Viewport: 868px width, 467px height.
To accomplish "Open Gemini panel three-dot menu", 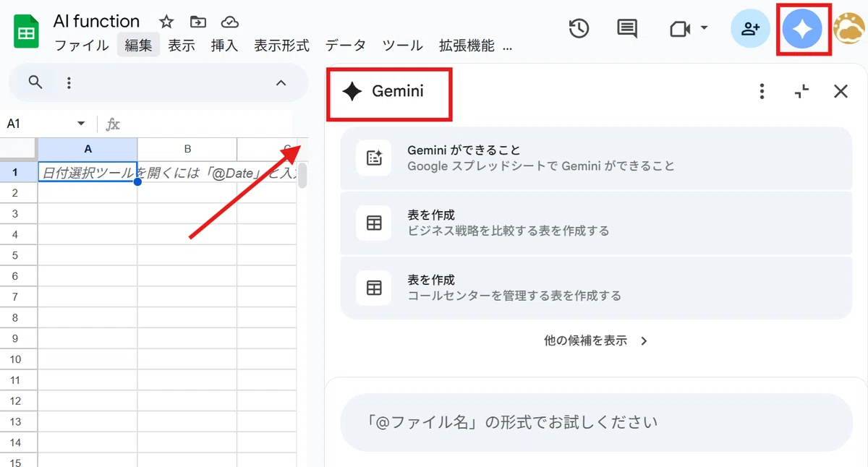I will (761, 91).
